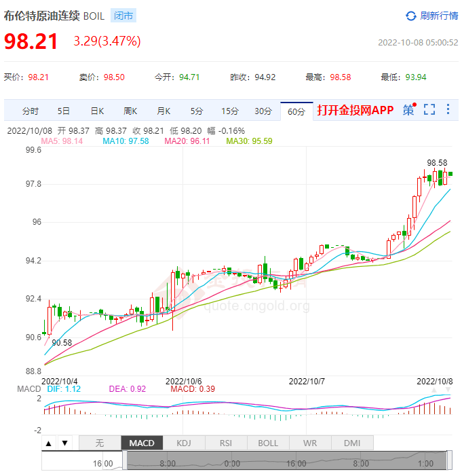The height and width of the screenshot is (476, 462).
Task: Toggle fullscreen chart view icon
Action: 429,110
